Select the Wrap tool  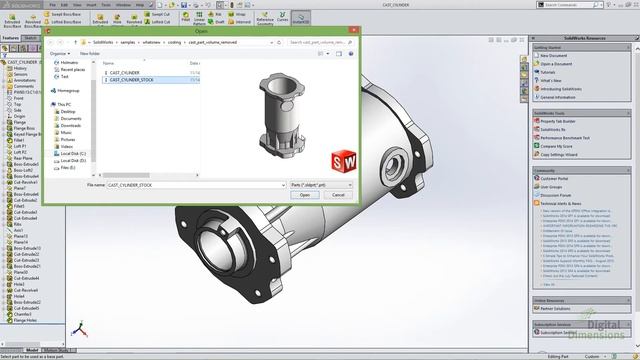pos(238,14)
